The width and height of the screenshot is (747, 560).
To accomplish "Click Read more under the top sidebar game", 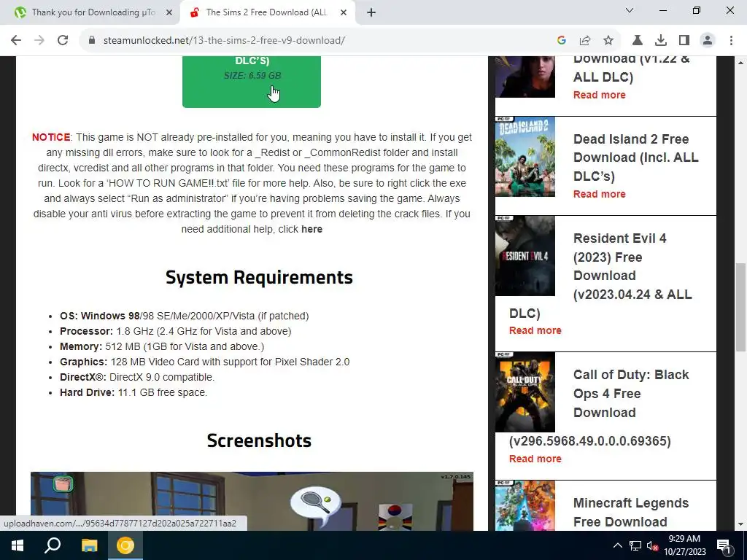I will [x=600, y=95].
